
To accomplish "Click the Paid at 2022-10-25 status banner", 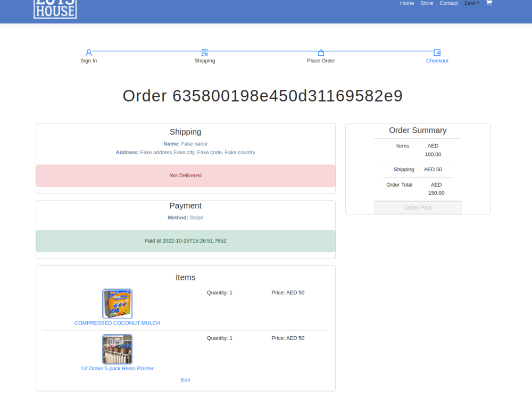I will click(186, 241).
